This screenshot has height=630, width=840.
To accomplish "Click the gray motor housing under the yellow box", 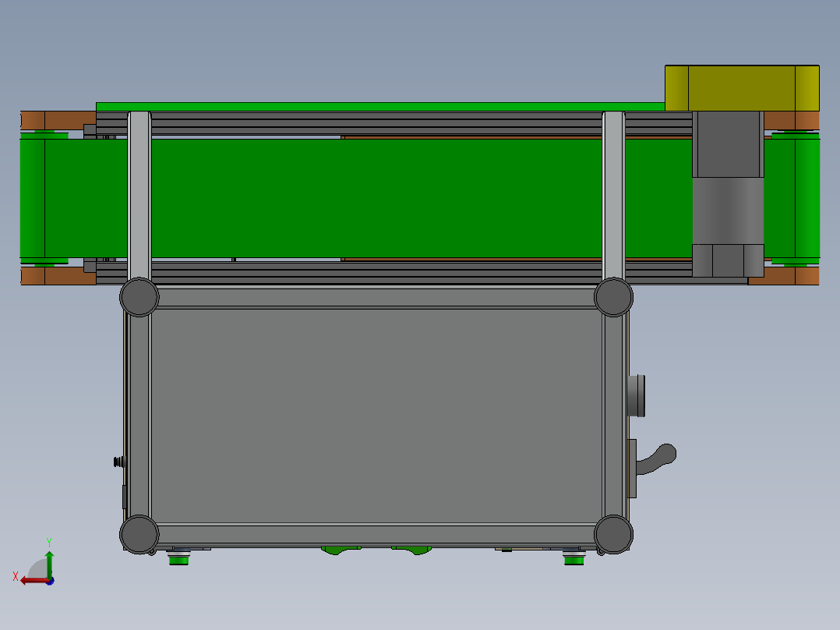I will point(728,194).
